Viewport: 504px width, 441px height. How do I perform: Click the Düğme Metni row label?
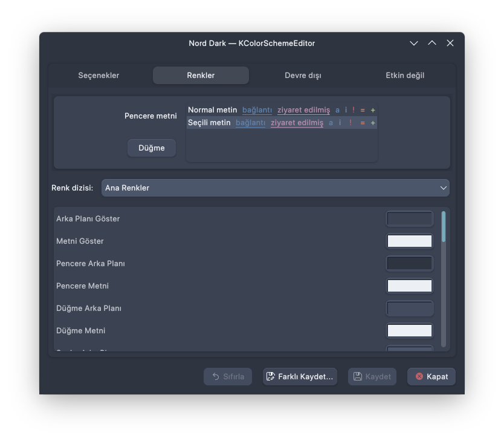pyautogui.click(x=81, y=331)
